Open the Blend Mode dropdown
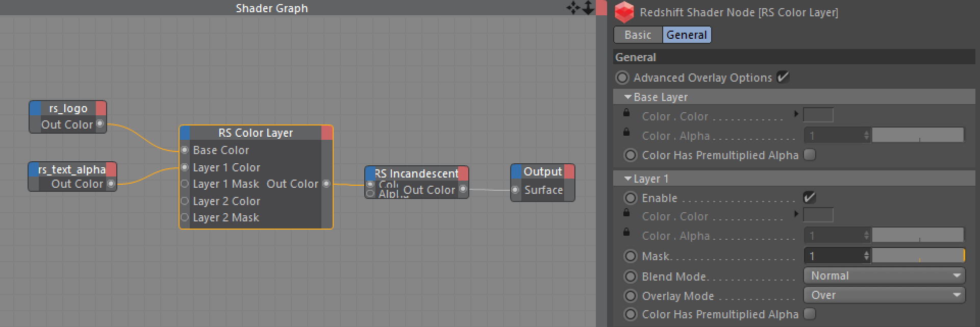Viewport: 980px width, 327px height. pos(884,276)
